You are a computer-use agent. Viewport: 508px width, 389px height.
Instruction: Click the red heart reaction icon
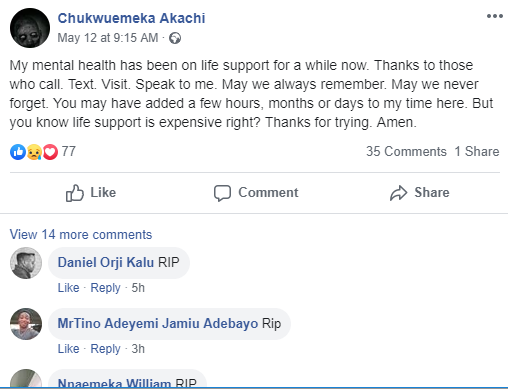tap(50, 152)
